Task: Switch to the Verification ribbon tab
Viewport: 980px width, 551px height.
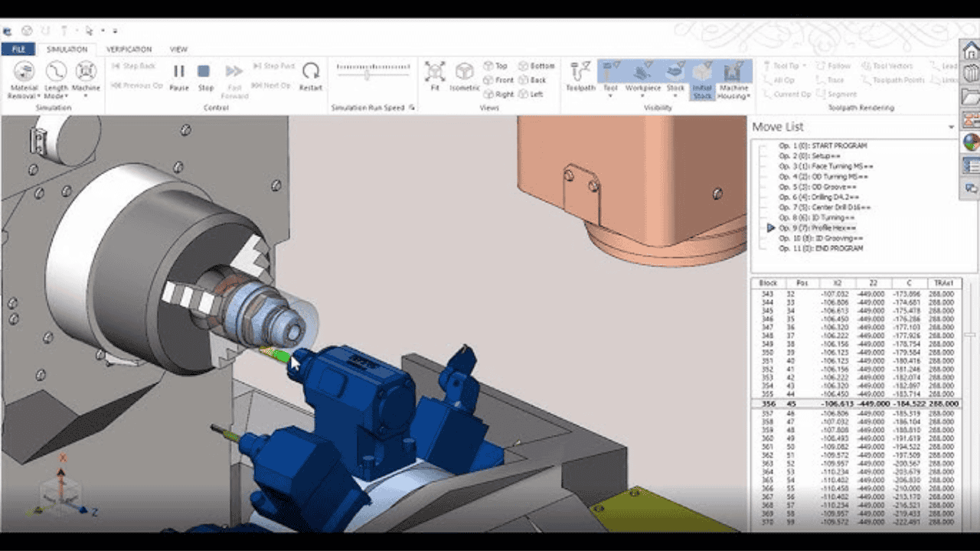Action: tap(129, 49)
